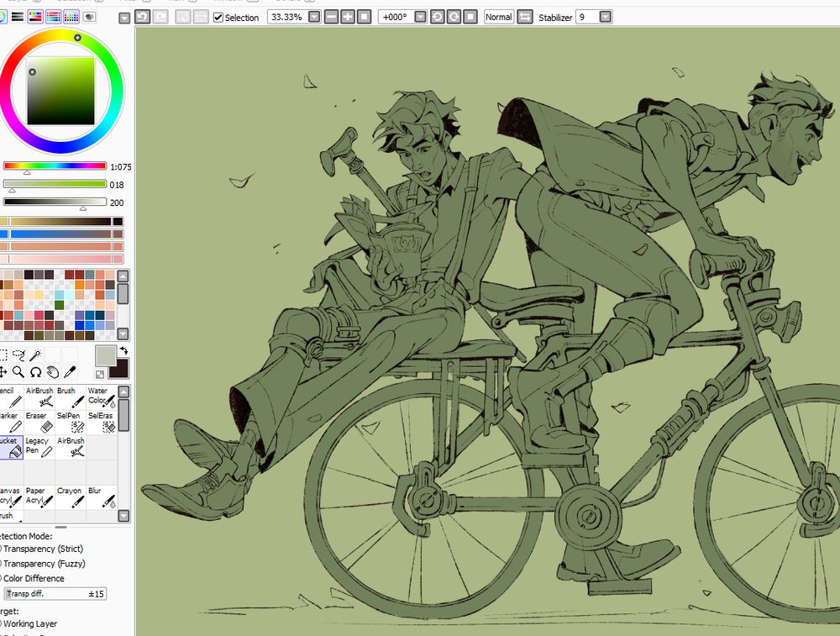This screenshot has width=840, height=636.
Task: Click the Undo button in toolbar
Action: point(143,17)
